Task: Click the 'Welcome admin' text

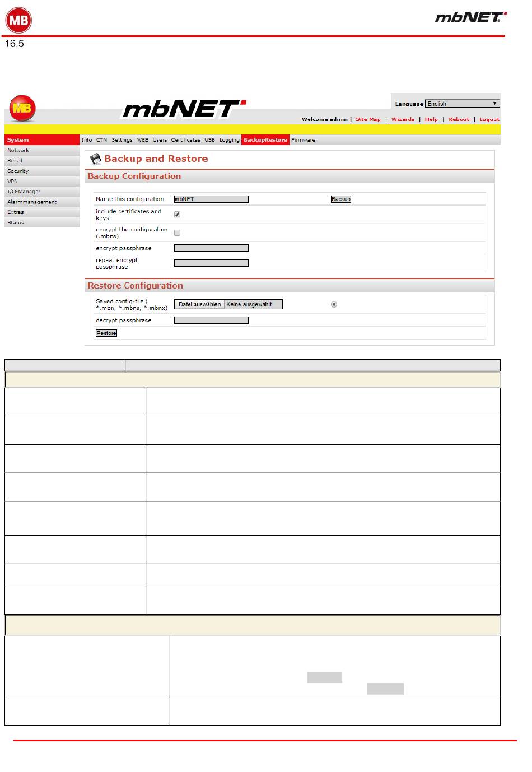Action: click(x=324, y=119)
